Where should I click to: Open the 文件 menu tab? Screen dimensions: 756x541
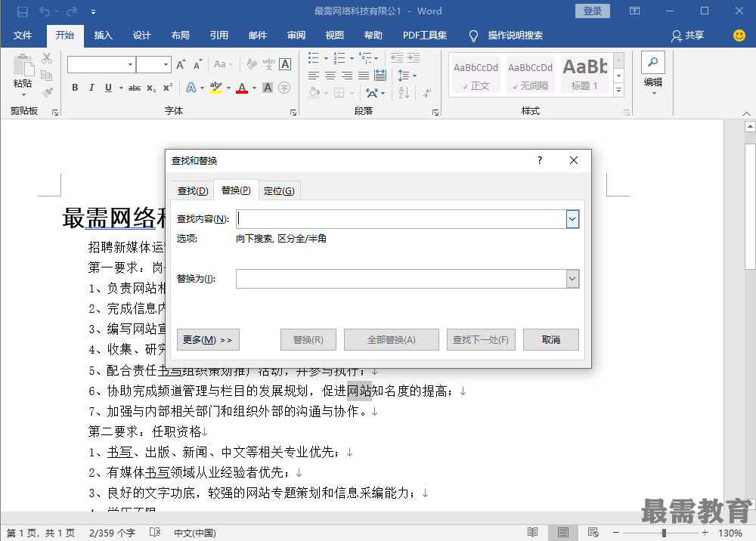click(22, 36)
